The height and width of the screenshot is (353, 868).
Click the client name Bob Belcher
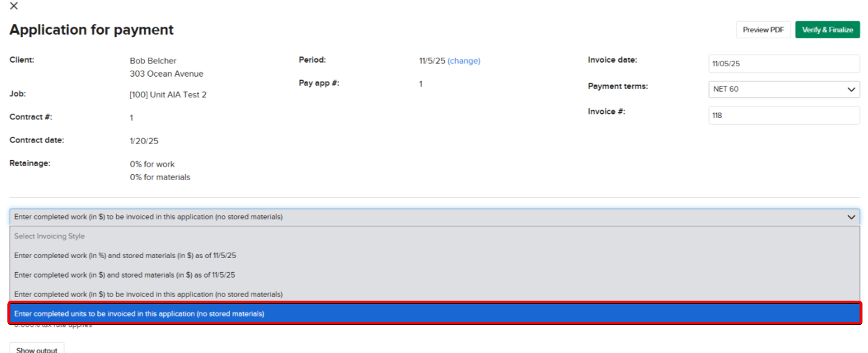tap(153, 61)
